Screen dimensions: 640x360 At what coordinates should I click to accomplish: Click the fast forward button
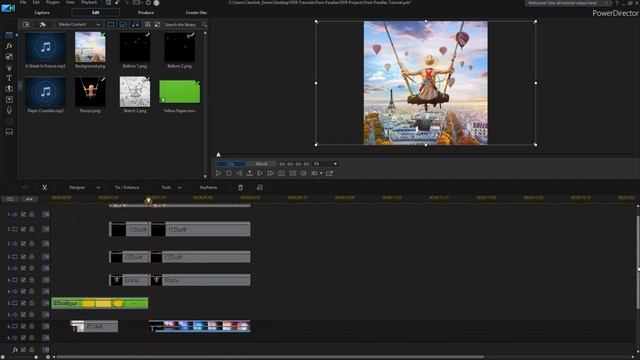270,173
